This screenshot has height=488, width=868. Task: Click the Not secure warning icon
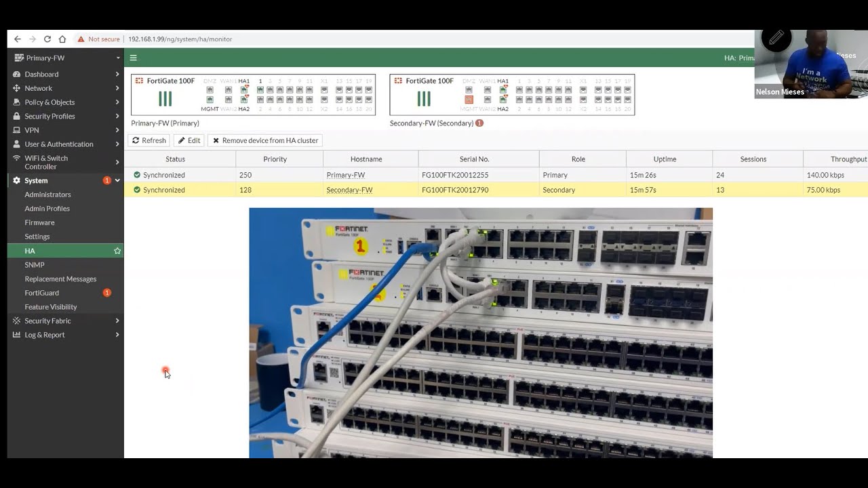81,39
